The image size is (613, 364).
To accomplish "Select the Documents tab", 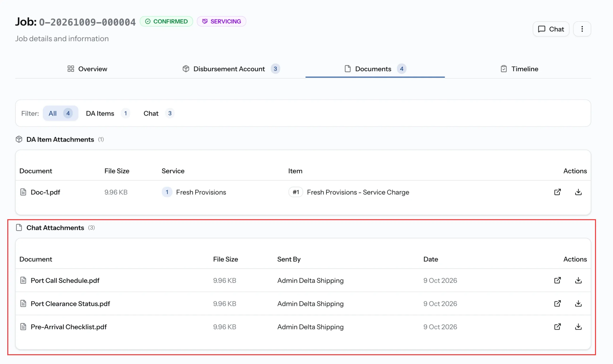I will [375, 69].
